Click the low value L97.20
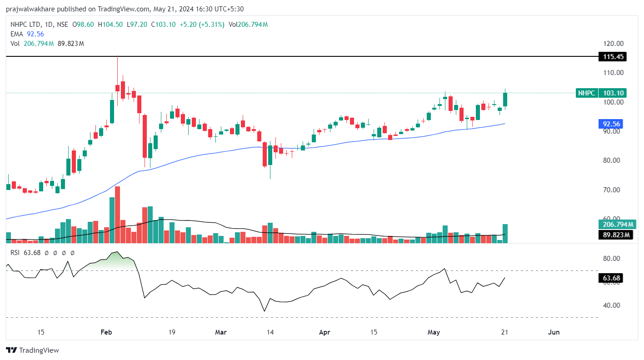 pyautogui.click(x=137, y=25)
